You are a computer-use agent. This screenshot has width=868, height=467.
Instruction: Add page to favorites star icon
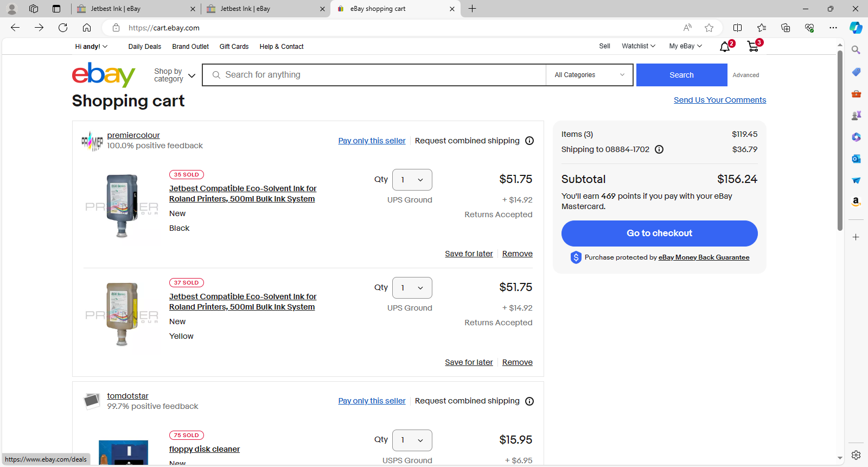[x=709, y=28]
